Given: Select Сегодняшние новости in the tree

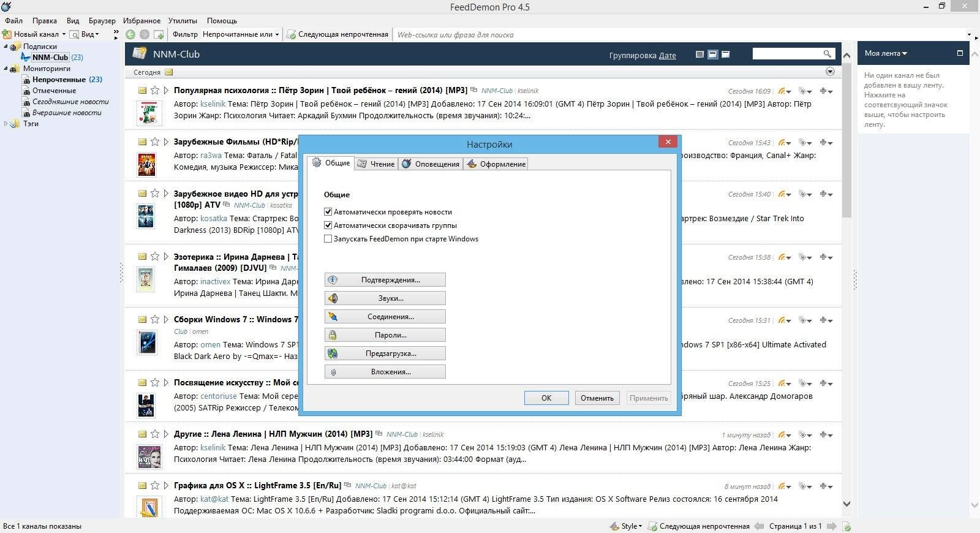Looking at the screenshot, I should (x=70, y=102).
